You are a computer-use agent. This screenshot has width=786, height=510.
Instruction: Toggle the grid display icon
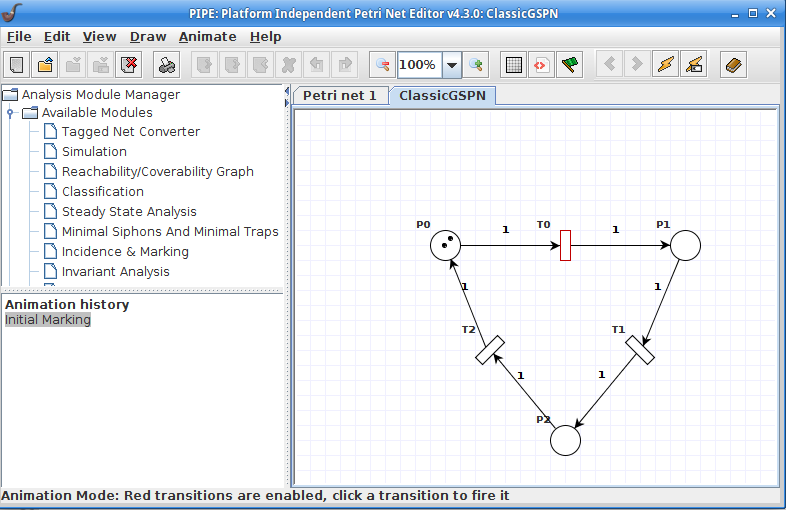pos(513,65)
